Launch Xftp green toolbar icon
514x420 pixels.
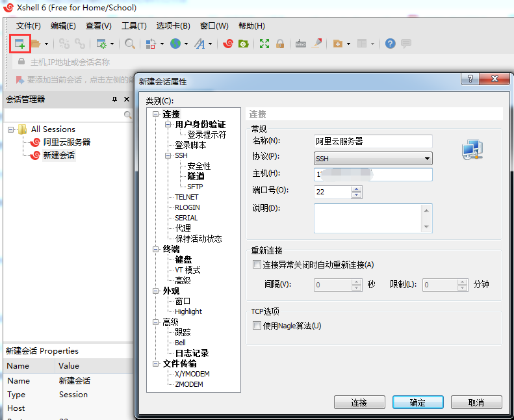pyautogui.click(x=243, y=44)
